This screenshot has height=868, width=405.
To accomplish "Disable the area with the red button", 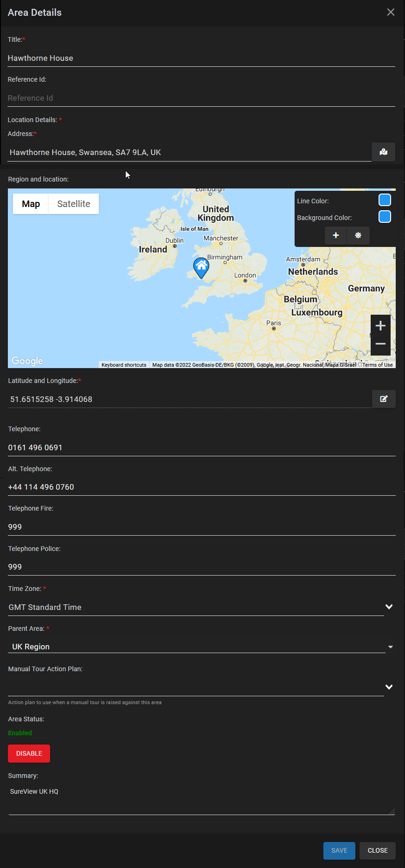I will pyautogui.click(x=29, y=753).
